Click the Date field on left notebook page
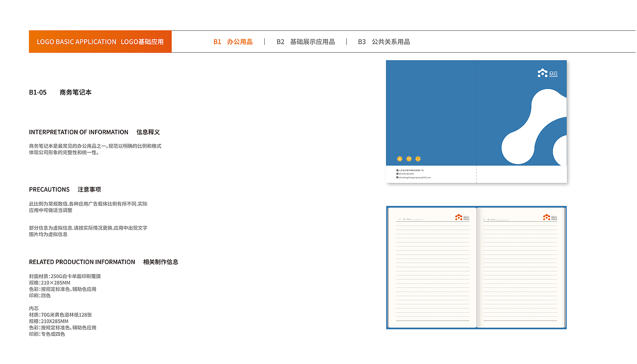637x364 pixels. coord(412,219)
